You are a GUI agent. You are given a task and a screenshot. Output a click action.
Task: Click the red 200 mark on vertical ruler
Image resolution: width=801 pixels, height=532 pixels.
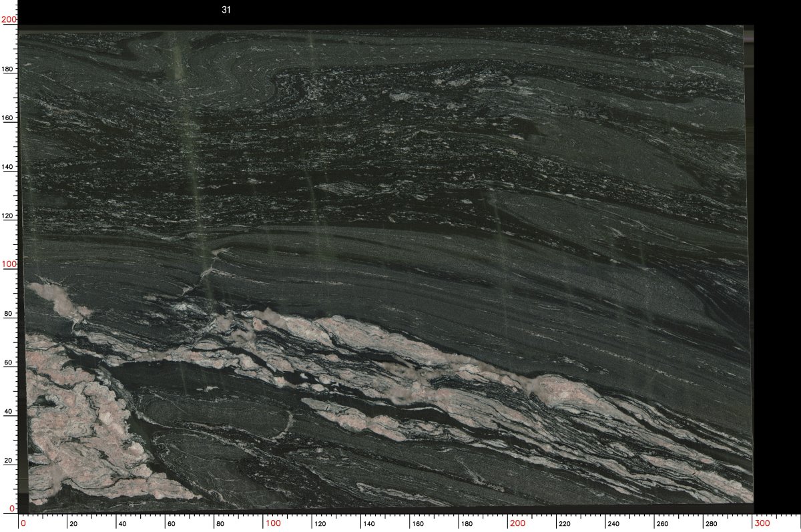[x=8, y=20]
